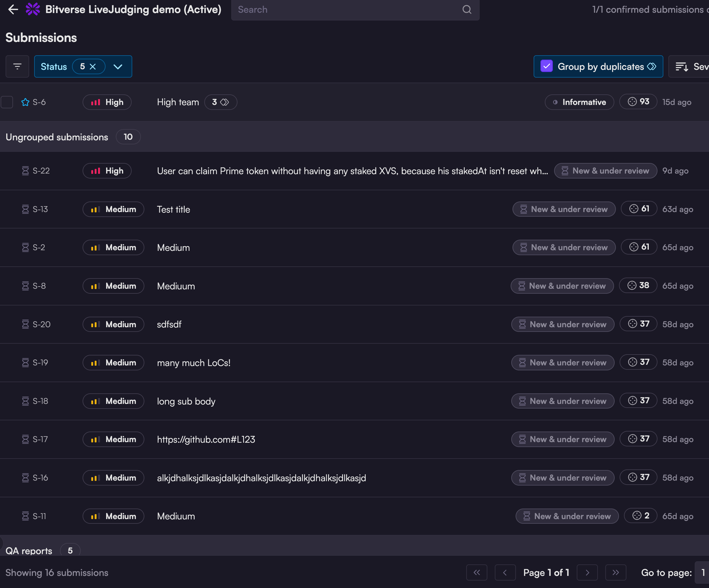
Task: Open the filter options icon
Action: tap(17, 66)
